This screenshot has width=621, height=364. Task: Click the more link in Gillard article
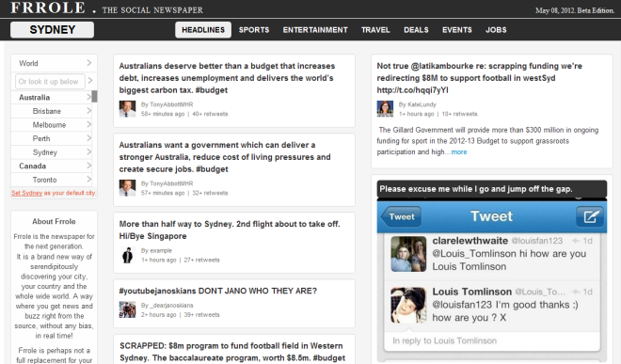[459, 152]
